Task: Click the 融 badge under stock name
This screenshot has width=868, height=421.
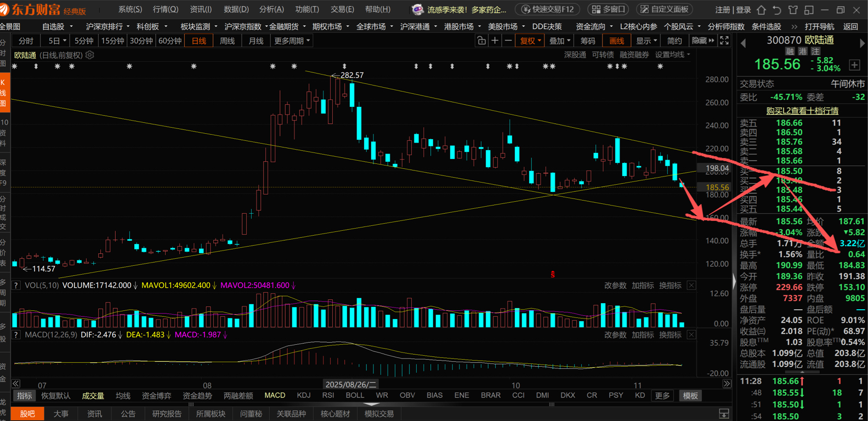Action: (790, 51)
